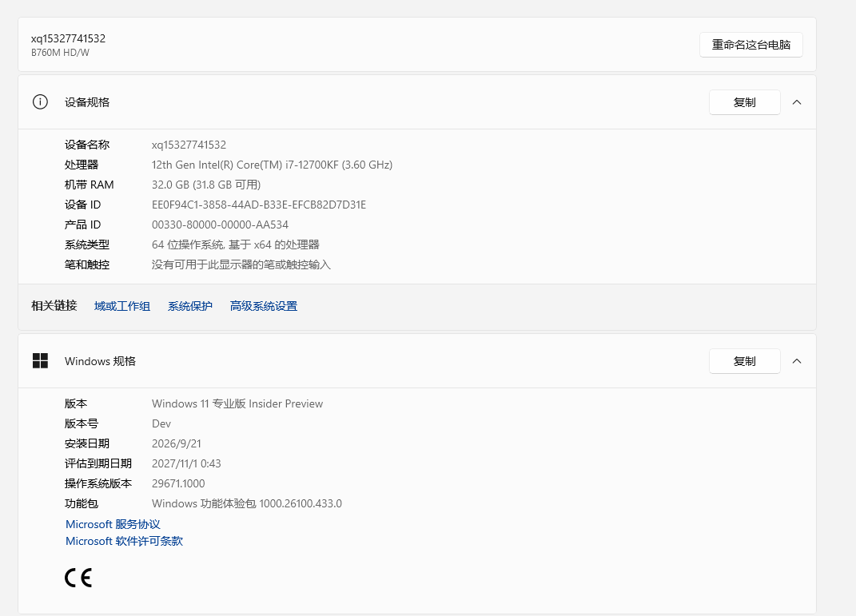
Task: Open Microsoft 服务协议 link
Action: [x=113, y=524]
